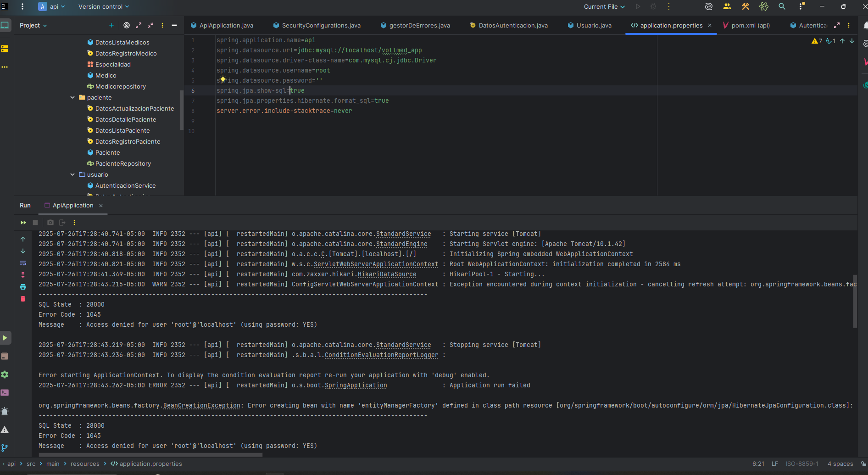This screenshot has width=868, height=475.
Task: Click StandardService link in first log line
Action: pyautogui.click(x=403, y=234)
